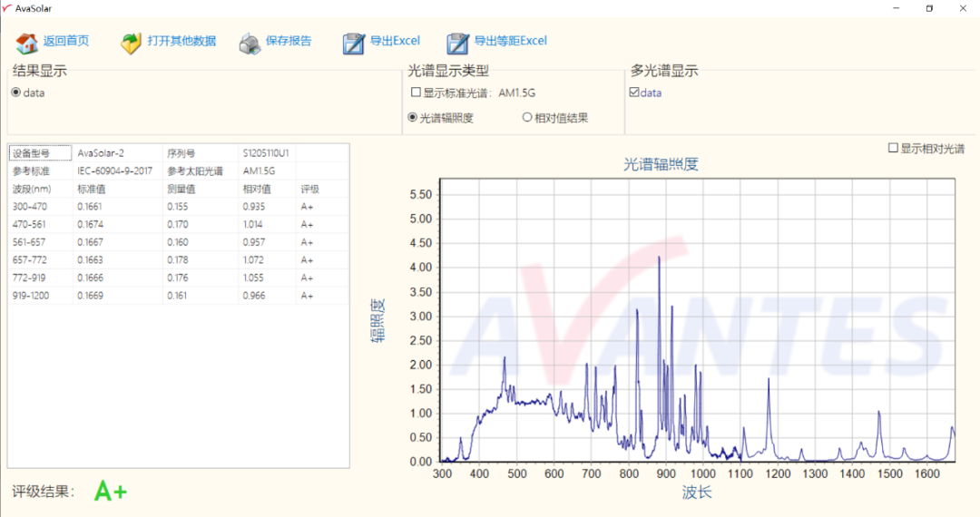Maximize the AvaSolar window
The height and width of the screenshot is (517, 980).
(929, 8)
